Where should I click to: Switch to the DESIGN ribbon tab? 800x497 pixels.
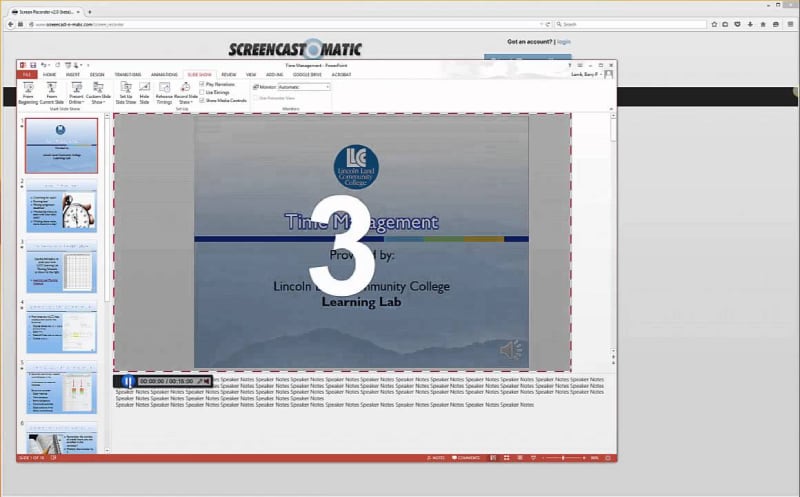[97, 74]
